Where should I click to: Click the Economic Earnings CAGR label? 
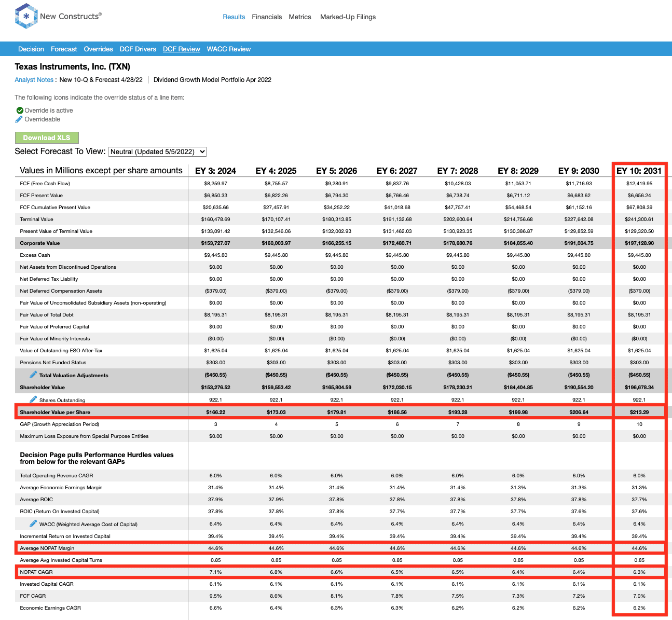pyautogui.click(x=50, y=608)
